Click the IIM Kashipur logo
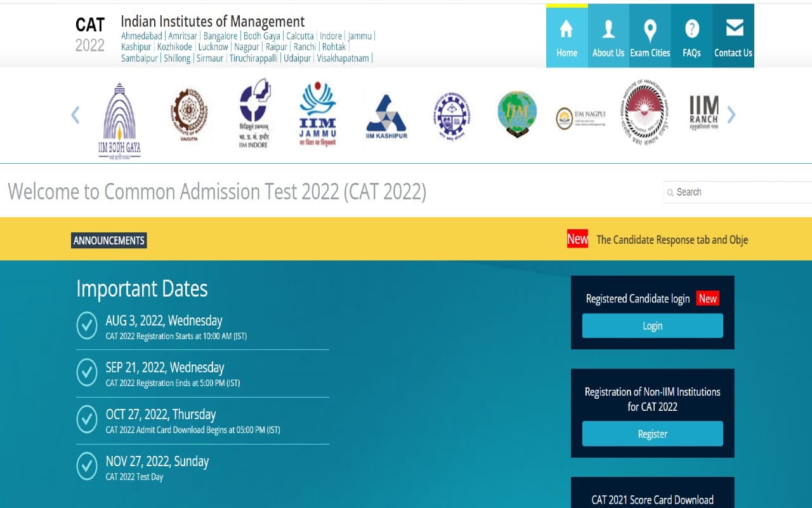 (x=386, y=116)
